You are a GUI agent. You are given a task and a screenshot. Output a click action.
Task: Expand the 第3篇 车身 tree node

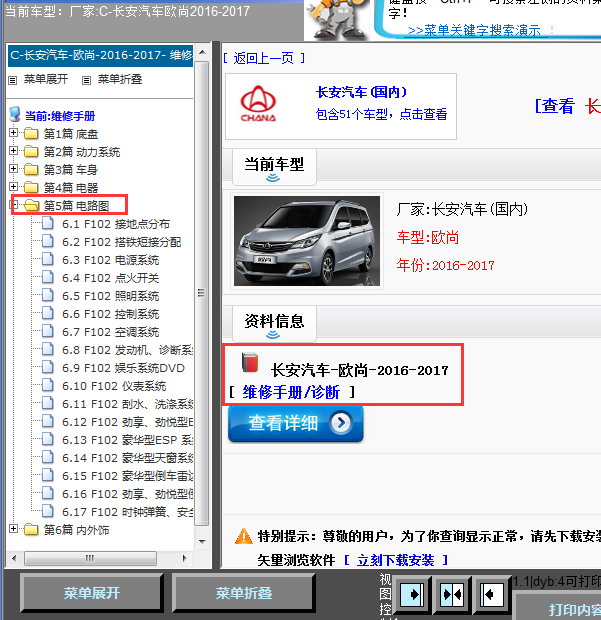click(x=13, y=169)
